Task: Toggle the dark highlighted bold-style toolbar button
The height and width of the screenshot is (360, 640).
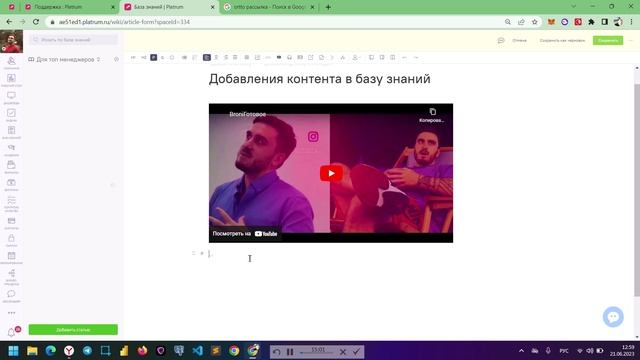Action: [153, 58]
